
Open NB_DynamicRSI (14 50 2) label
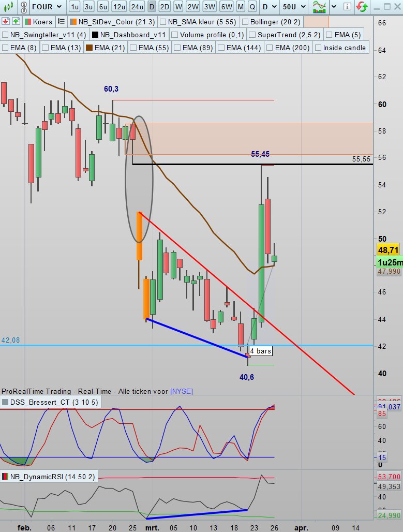[x=53, y=477]
